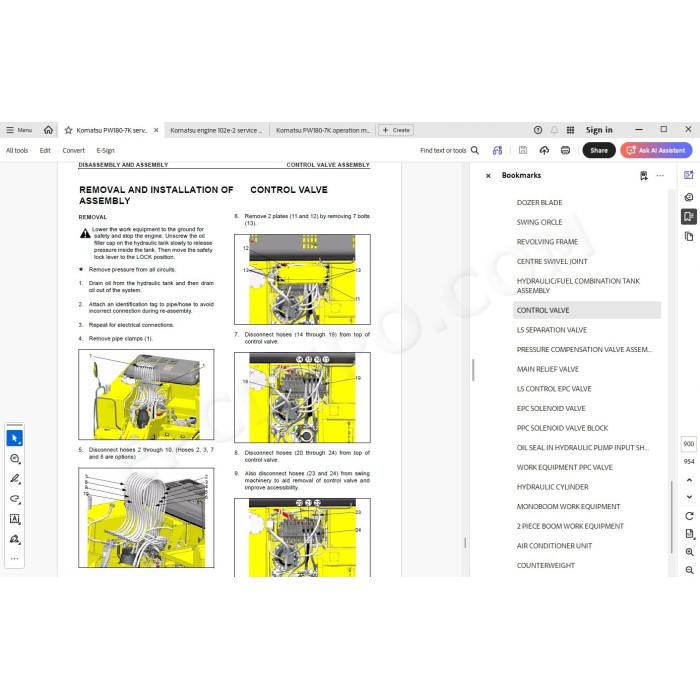This screenshot has width=700, height=700.
Task: Open MAIN RELIEF VALVE bookmark
Action: [547, 369]
